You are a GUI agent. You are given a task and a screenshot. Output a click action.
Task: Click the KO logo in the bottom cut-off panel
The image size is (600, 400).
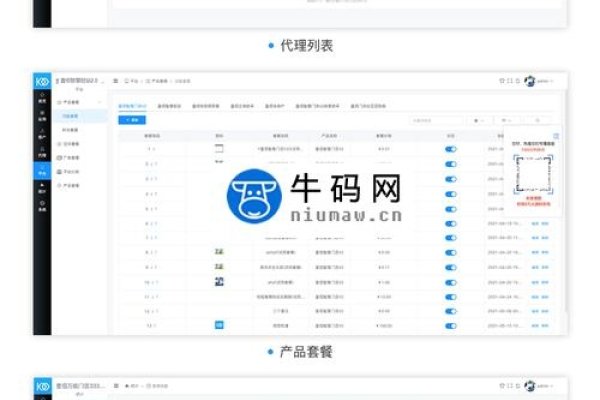(42, 387)
